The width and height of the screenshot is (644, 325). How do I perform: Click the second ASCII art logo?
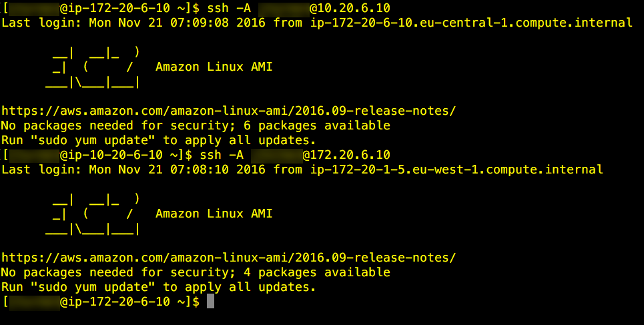93,214
